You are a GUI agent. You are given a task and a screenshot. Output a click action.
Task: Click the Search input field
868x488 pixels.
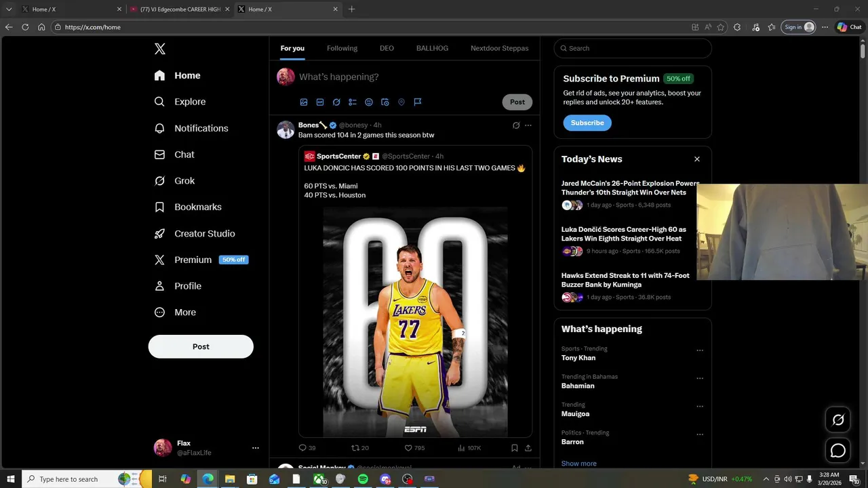pos(633,48)
